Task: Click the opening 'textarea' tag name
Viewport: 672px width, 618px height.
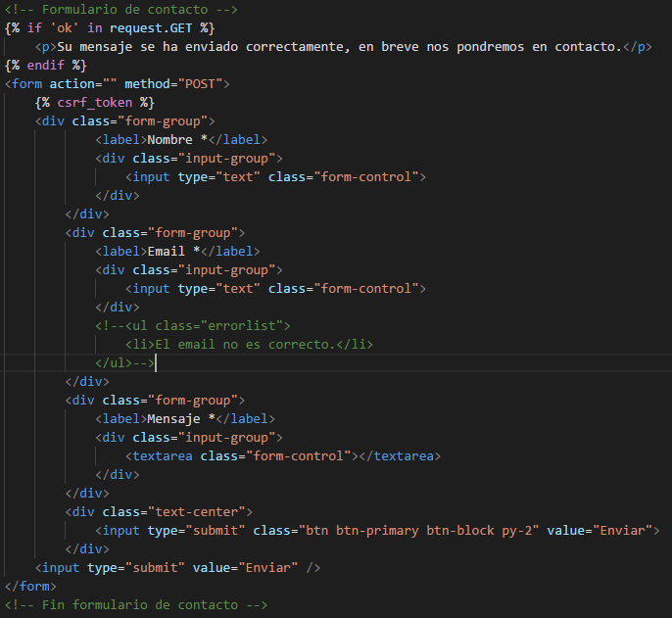Action: point(163,456)
